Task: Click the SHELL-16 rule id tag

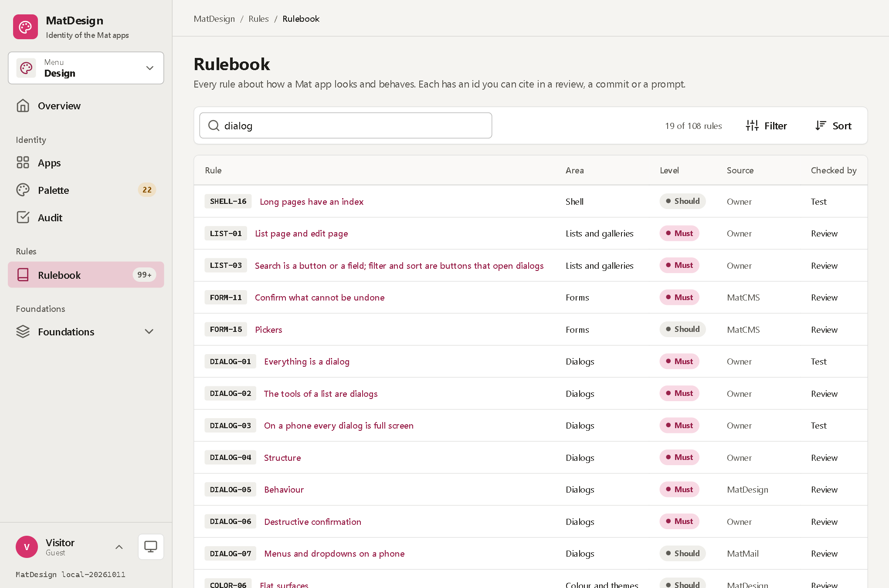Action: pyautogui.click(x=228, y=201)
